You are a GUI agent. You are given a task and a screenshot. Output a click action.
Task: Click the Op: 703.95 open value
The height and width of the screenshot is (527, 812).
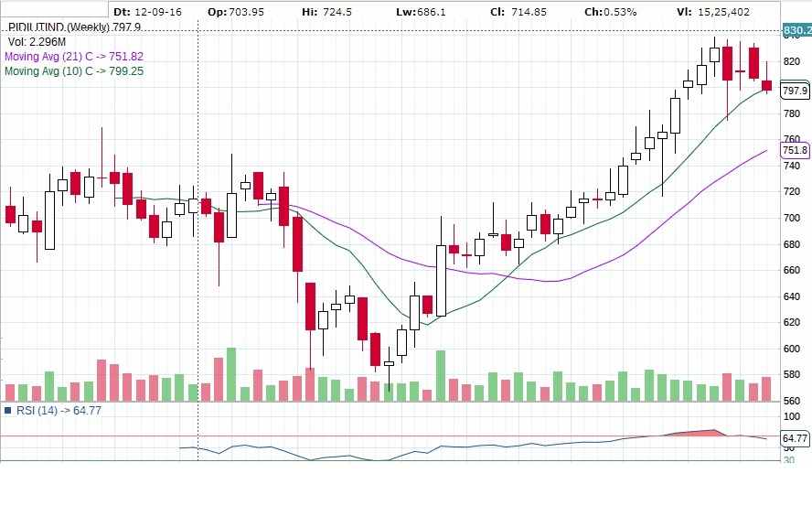point(236,12)
